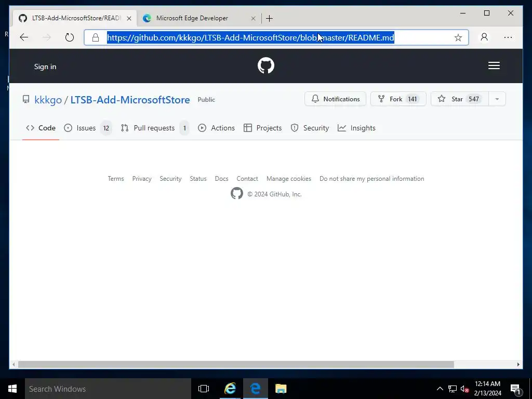This screenshot has height=399, width=532.
Task: Open Security footer link
Action: tap(170, 179)
